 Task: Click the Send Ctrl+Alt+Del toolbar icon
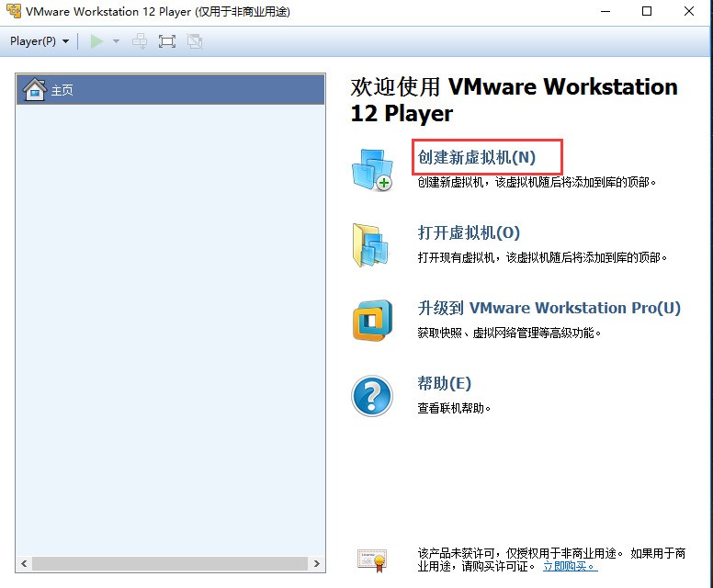(140, 41)
